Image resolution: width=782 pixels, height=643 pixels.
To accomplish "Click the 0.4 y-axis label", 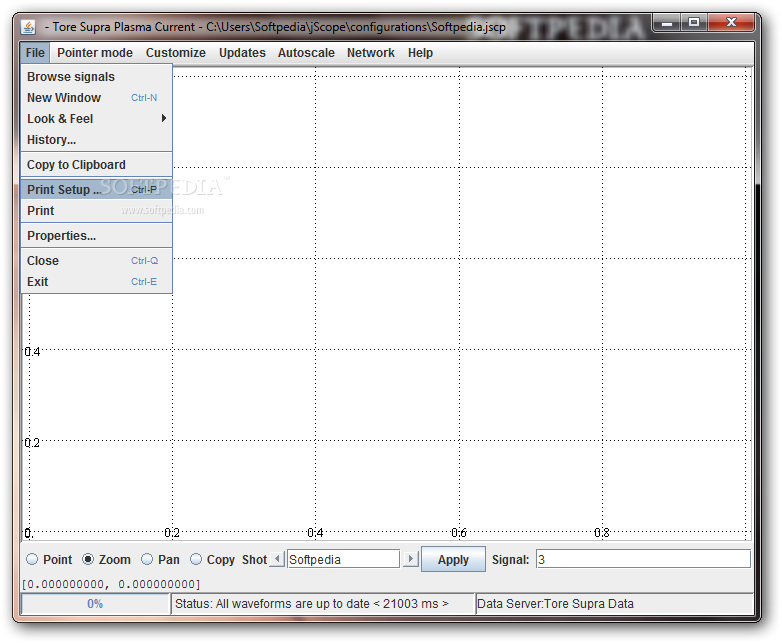I will point(32,352).
